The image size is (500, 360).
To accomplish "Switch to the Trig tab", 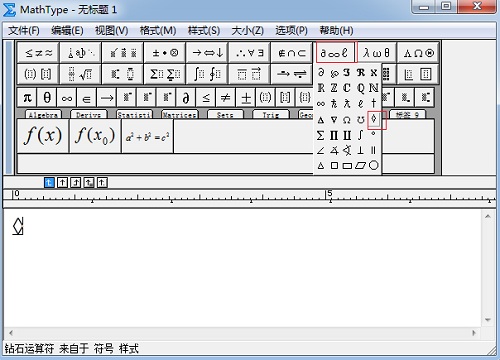I will pyautogui.click(x=270, y=115).
